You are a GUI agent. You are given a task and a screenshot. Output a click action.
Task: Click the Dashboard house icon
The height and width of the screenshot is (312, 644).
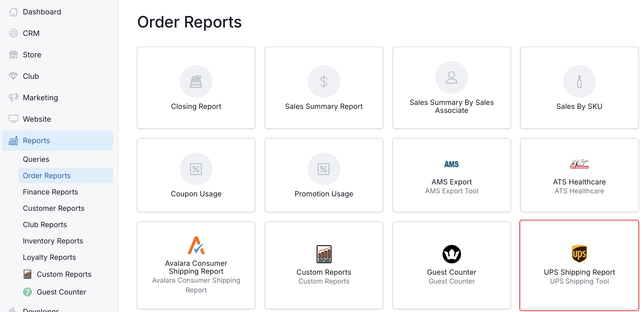pyautogui.click(x=13, y=12)
